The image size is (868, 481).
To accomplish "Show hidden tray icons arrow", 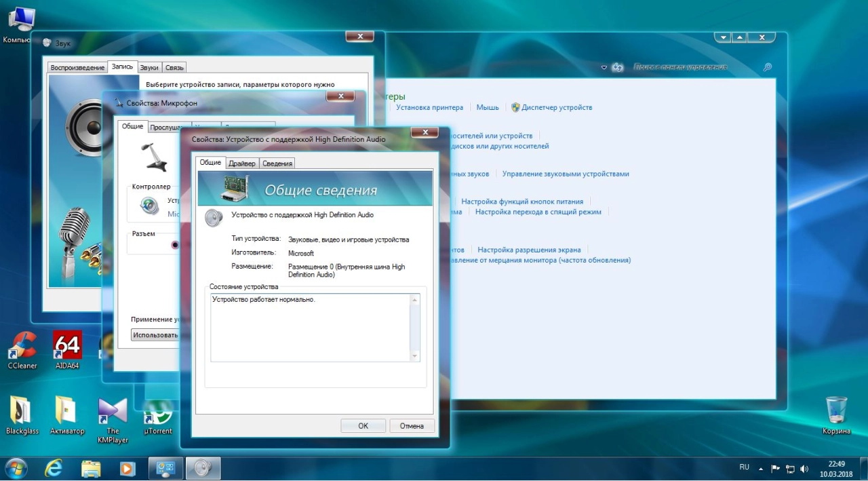I will [x=761, y=469].
